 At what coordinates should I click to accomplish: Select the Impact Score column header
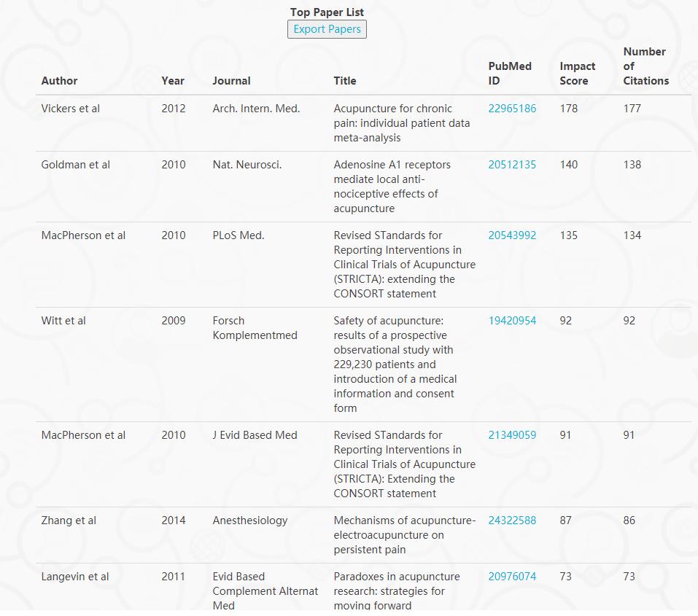pos(577,74)
